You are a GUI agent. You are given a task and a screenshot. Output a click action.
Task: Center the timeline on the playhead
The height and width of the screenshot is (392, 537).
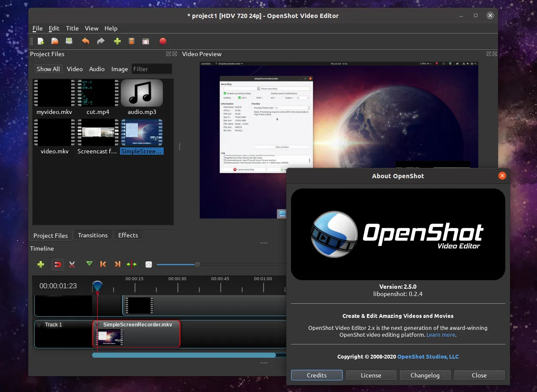click(131, 264)
